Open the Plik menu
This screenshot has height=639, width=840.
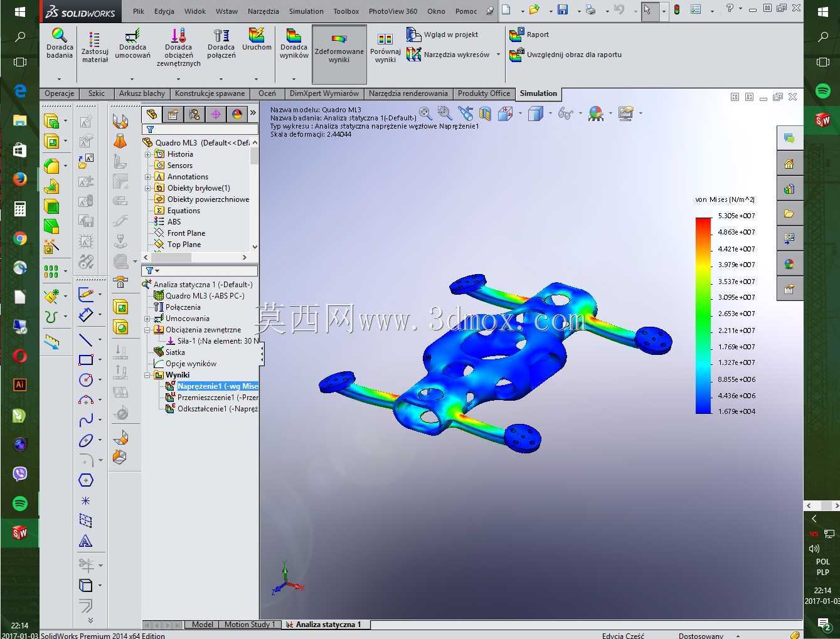139,11
